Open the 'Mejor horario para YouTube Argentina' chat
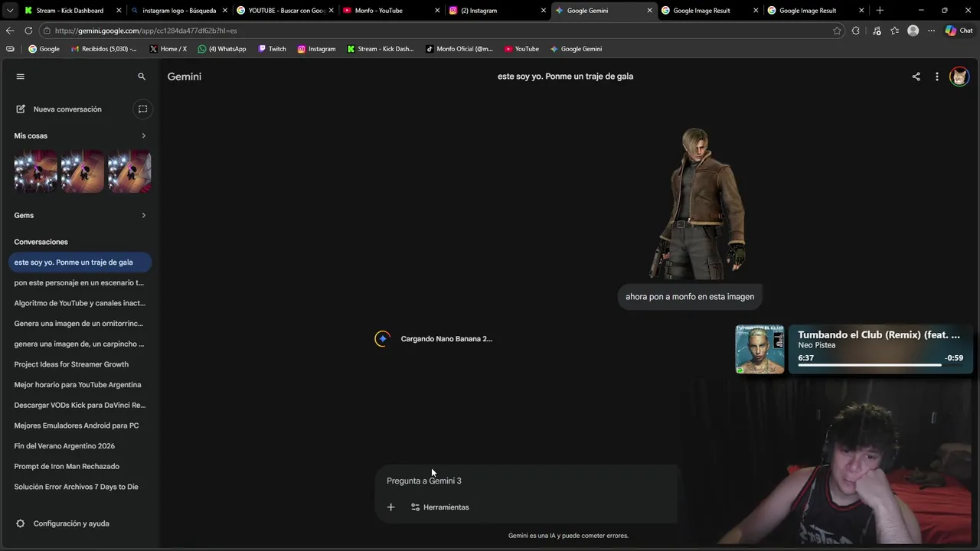This screenshot has width=980, height=551. tap(80, 385)
